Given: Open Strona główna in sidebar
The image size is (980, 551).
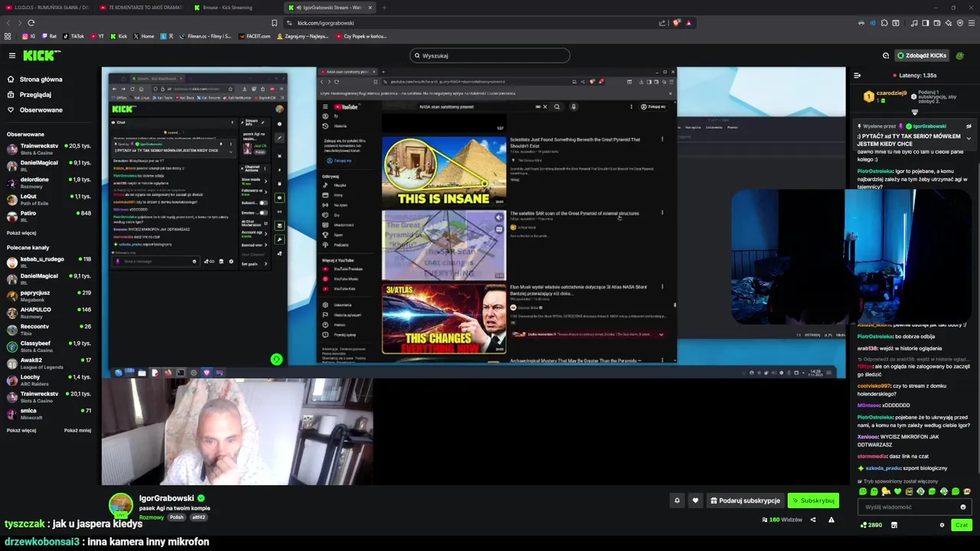Looking at the screenshot, I should pos(41,79).
